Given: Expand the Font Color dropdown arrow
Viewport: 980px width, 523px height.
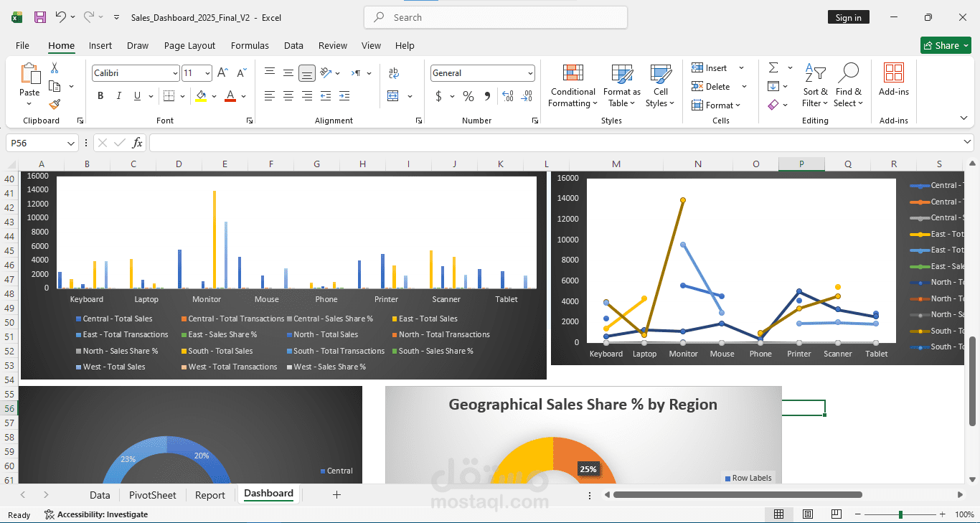Looking at the screenshot, I should coord(243,96).
